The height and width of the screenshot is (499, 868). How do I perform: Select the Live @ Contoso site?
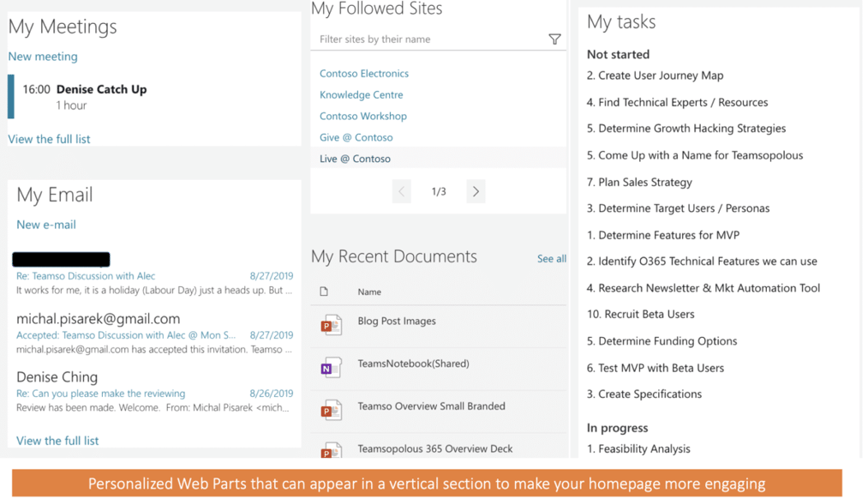click(x=354, y=158)
